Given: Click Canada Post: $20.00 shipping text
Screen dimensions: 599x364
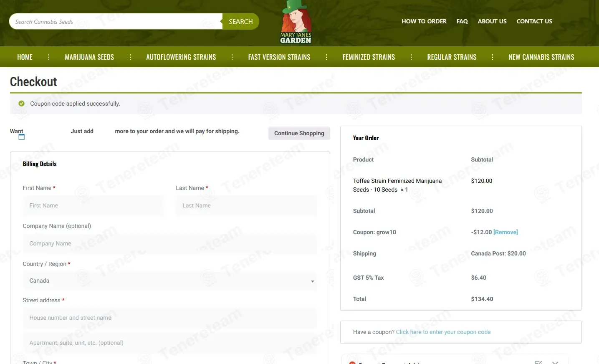Looking at the screenshot, I should (x=498, y=253).
